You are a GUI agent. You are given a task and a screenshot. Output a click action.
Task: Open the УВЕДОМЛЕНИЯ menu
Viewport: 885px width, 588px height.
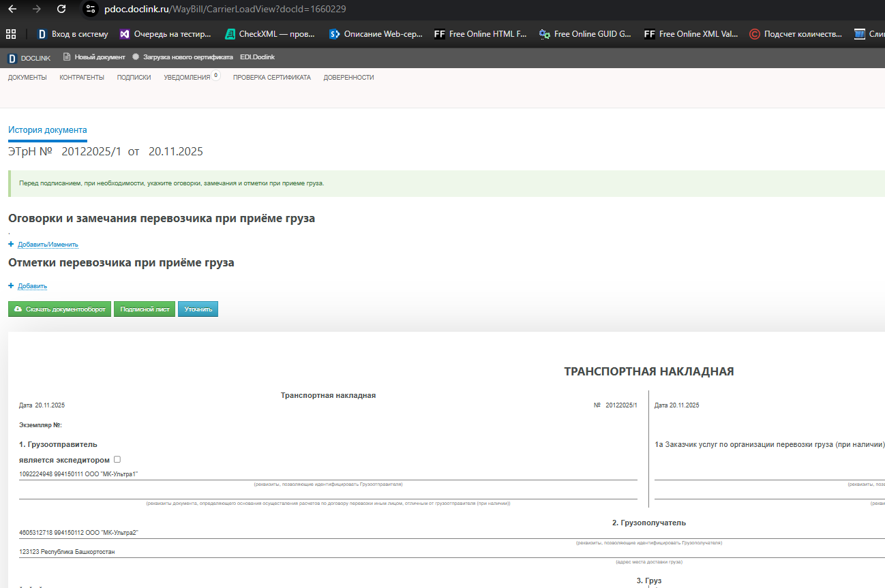click(187, 78)
